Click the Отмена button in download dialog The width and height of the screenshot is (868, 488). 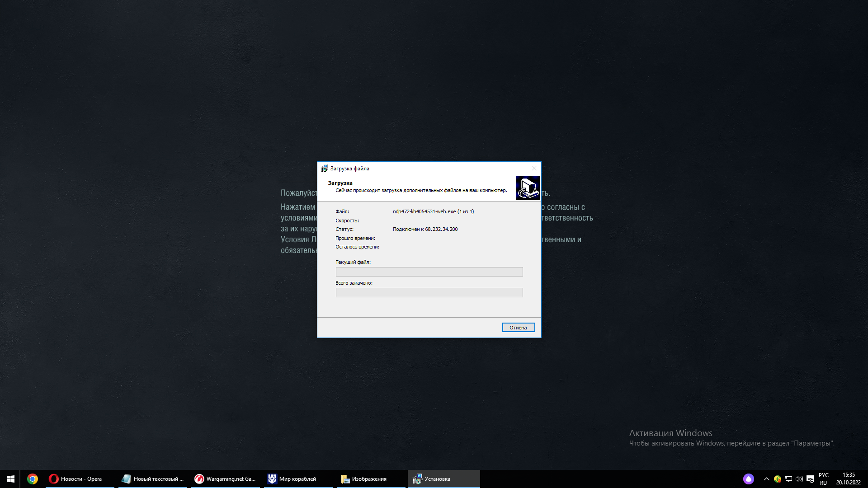519,328
